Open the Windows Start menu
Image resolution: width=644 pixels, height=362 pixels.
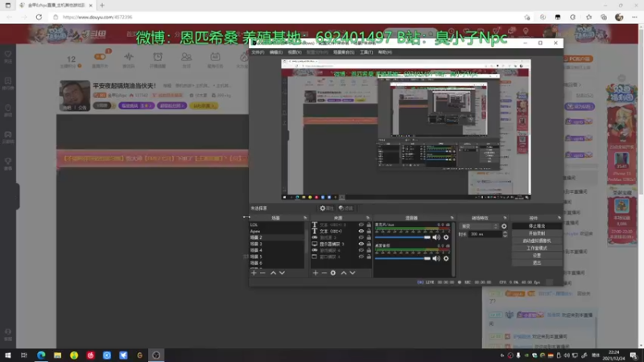(8, 355)
